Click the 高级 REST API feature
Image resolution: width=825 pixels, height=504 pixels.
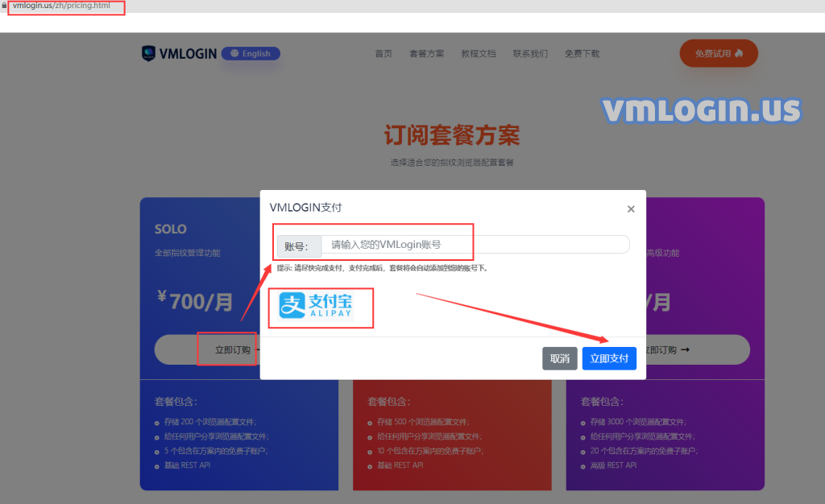613,465
